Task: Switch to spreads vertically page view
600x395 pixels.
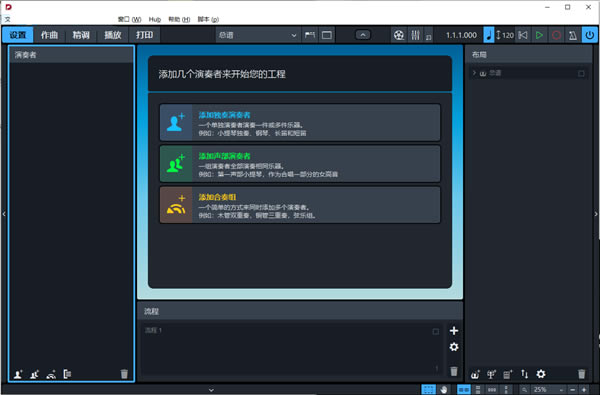Action: 478,390
